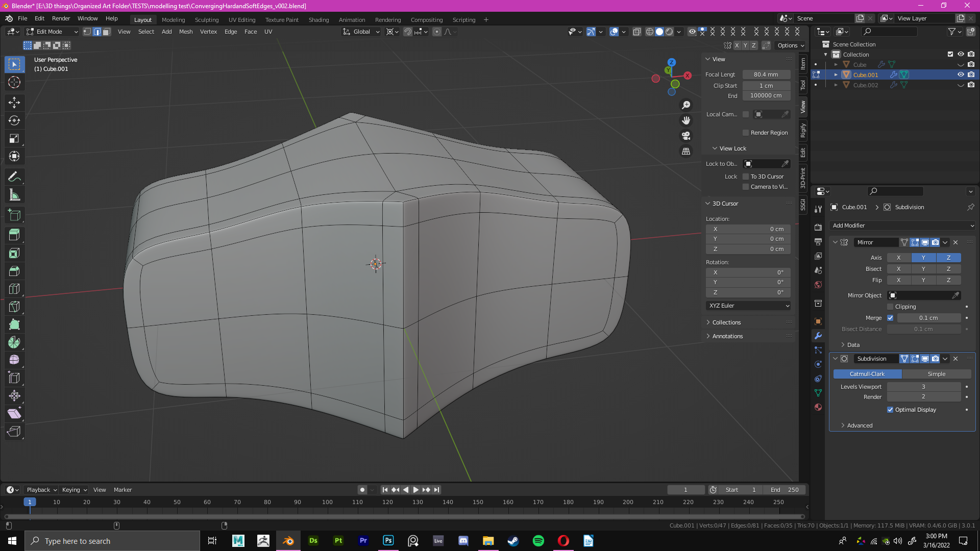Switch perspective/orthographic grid gizmo

click(x=686, y=152)
